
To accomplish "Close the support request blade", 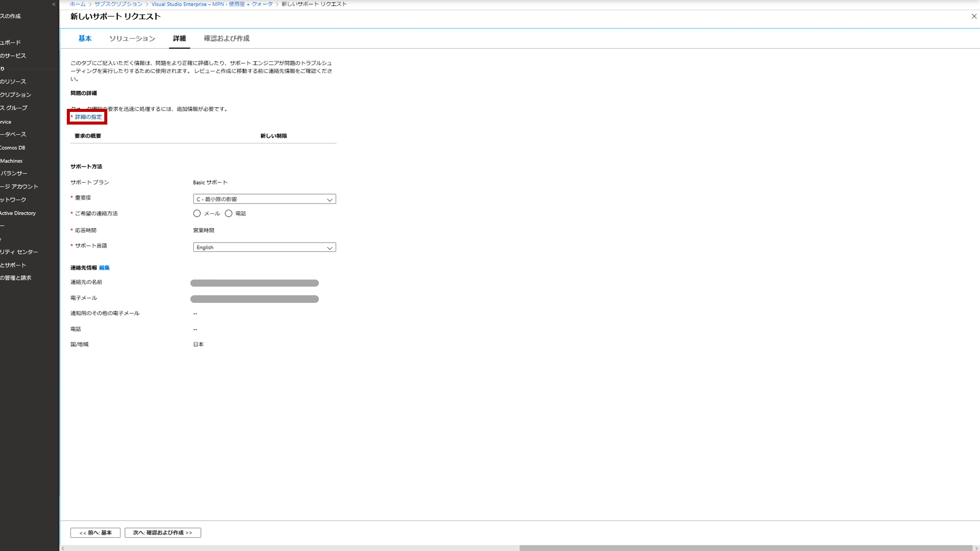I will click(x=973, y=16).
